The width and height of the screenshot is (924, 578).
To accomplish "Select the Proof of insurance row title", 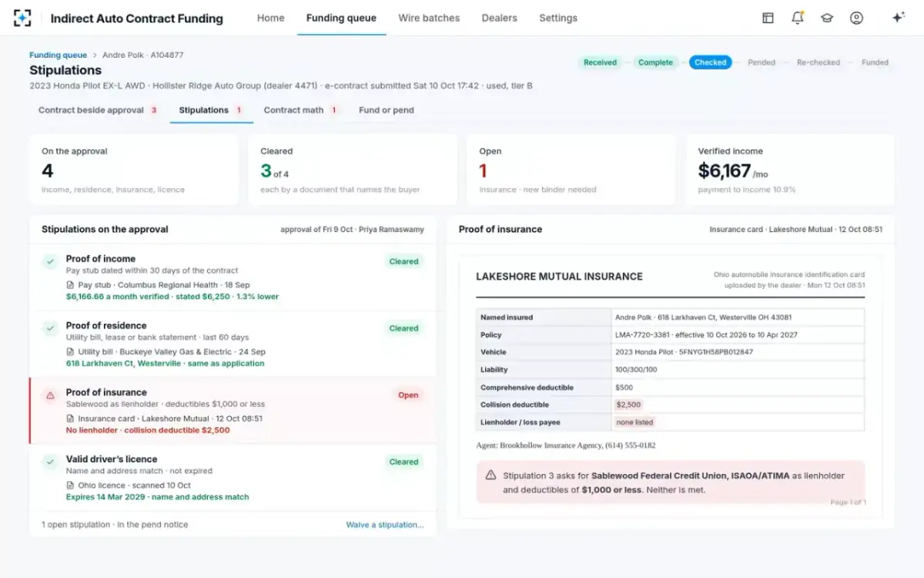I will click(106, 392).
